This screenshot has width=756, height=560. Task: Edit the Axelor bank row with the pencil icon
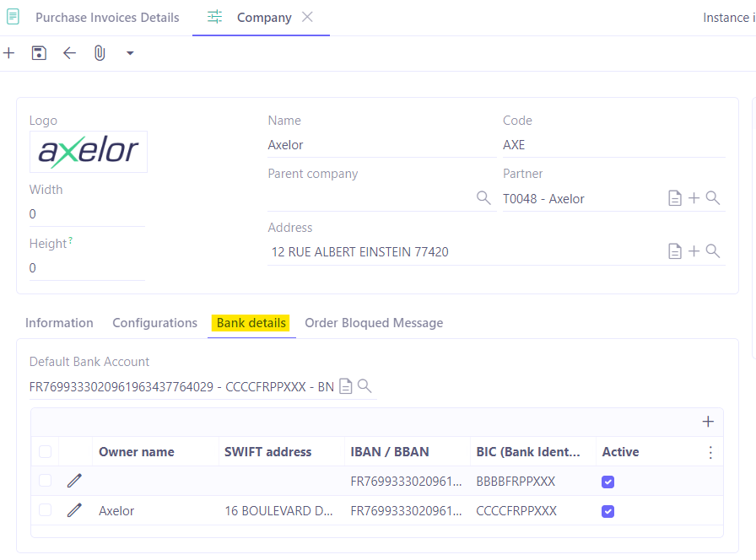click(x=74, y=510)
